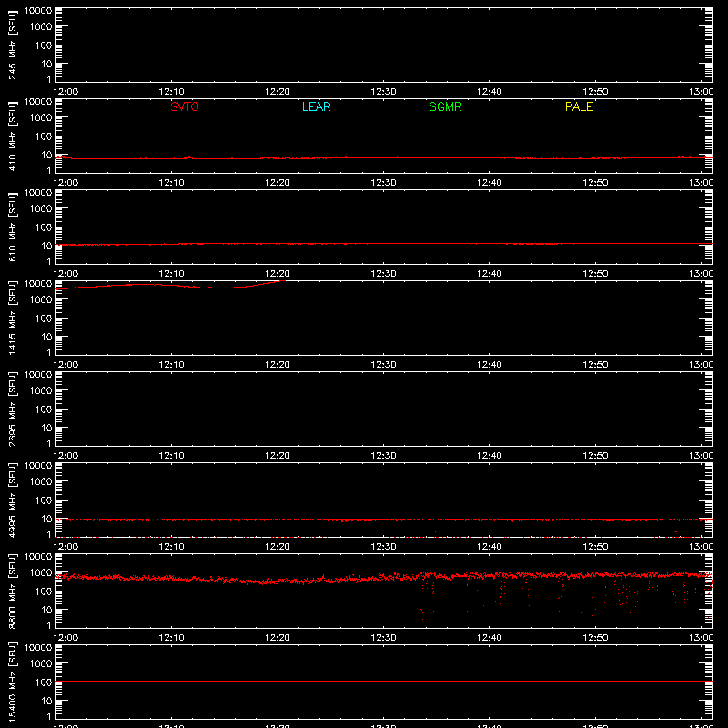Select the '15400 MHz [SFU]' axis title
Screen dimensions: 728x728
12,682
